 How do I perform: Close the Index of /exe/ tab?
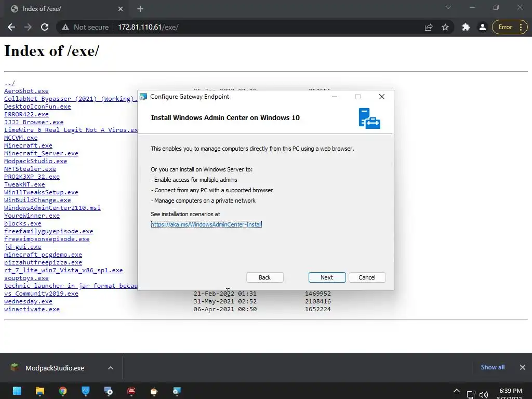pyautogui.click(x=121, y=9)
